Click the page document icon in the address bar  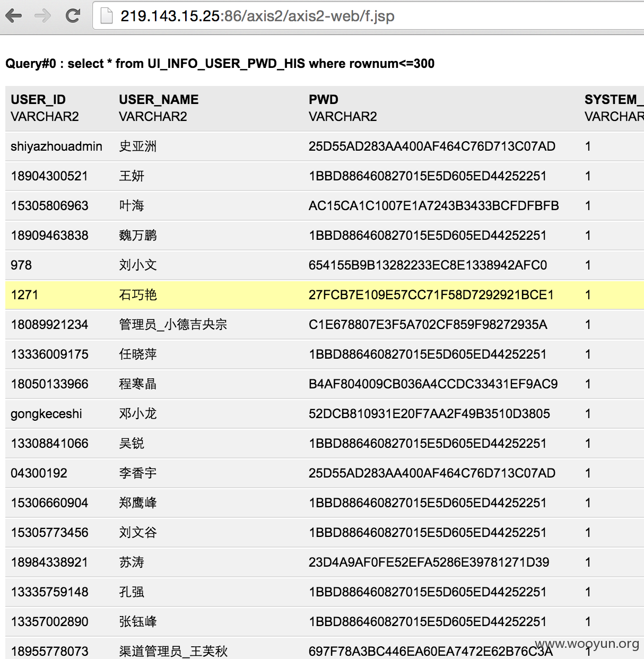[x=107, y=16]
